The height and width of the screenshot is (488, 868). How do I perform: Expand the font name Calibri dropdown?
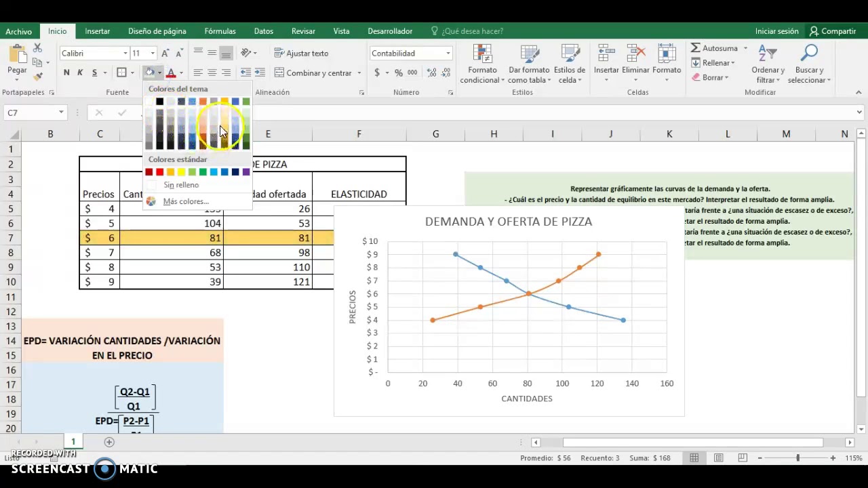coord(125,53)
